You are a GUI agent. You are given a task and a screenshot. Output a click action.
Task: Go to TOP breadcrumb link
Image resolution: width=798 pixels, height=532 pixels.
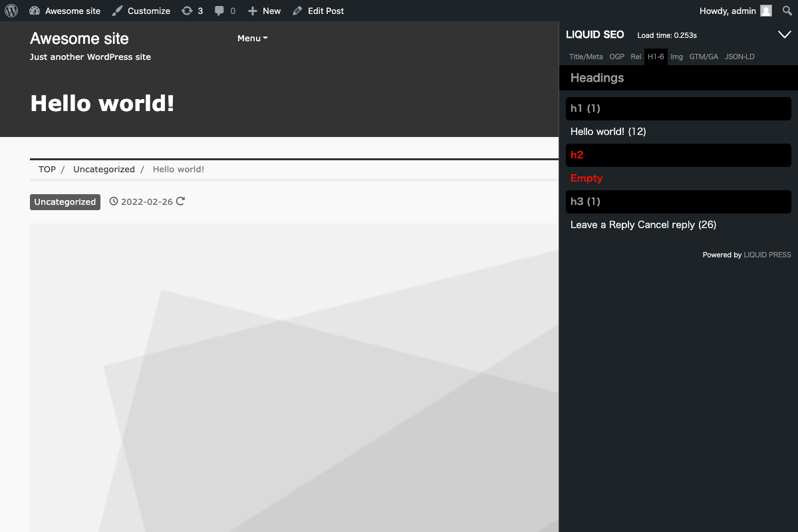(x=47, y=170)
